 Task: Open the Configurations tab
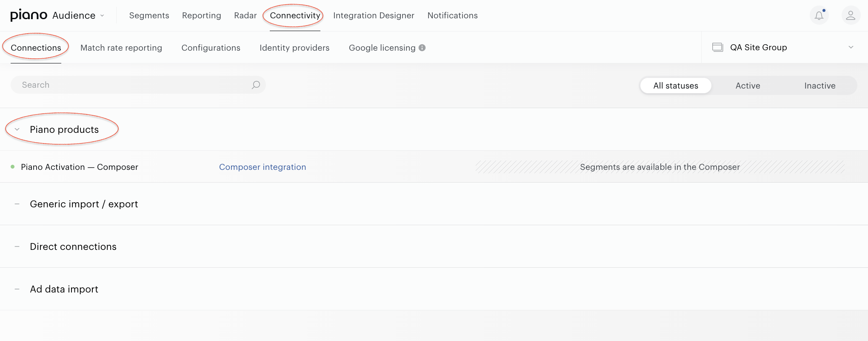[211, 48]
